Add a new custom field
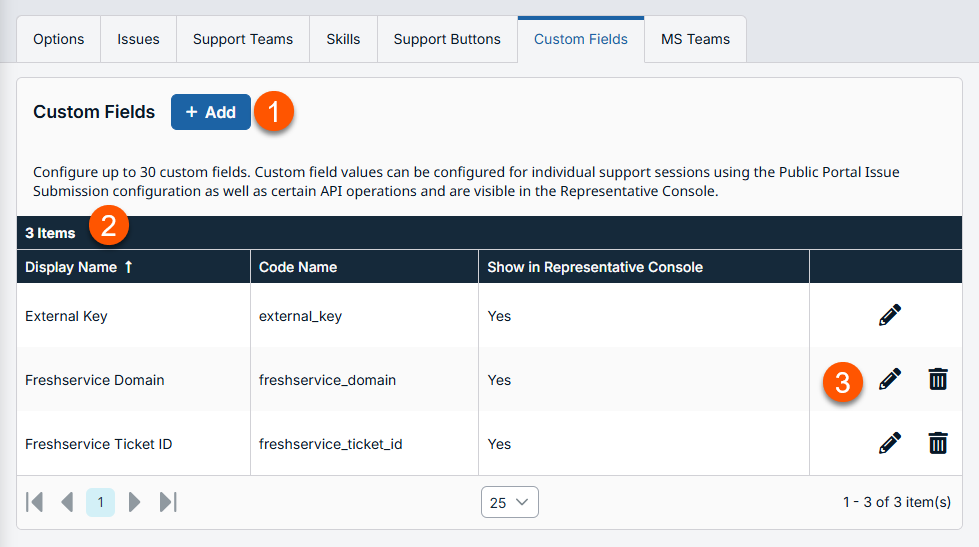Screen dimensions: 979x547 pyautogui.click(x=211, y=112)
